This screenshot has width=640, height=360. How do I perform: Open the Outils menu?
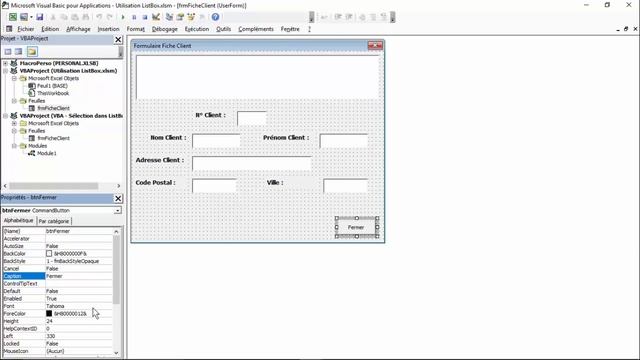223,29
